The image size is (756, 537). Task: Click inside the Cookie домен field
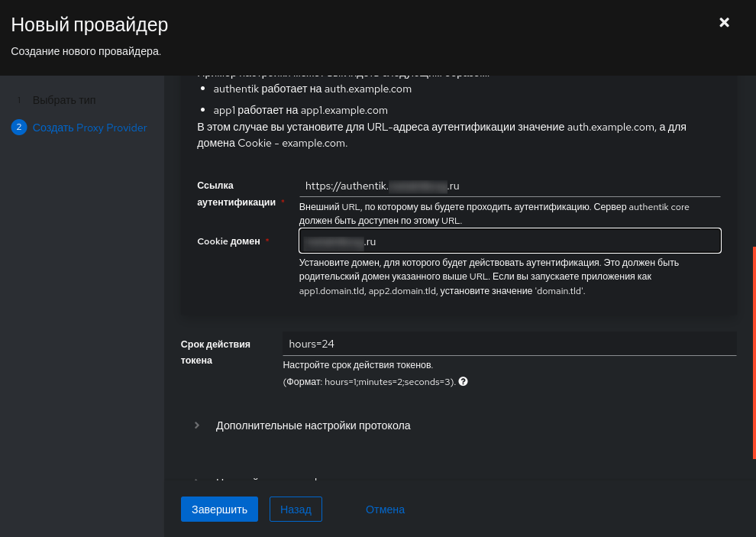509,241
